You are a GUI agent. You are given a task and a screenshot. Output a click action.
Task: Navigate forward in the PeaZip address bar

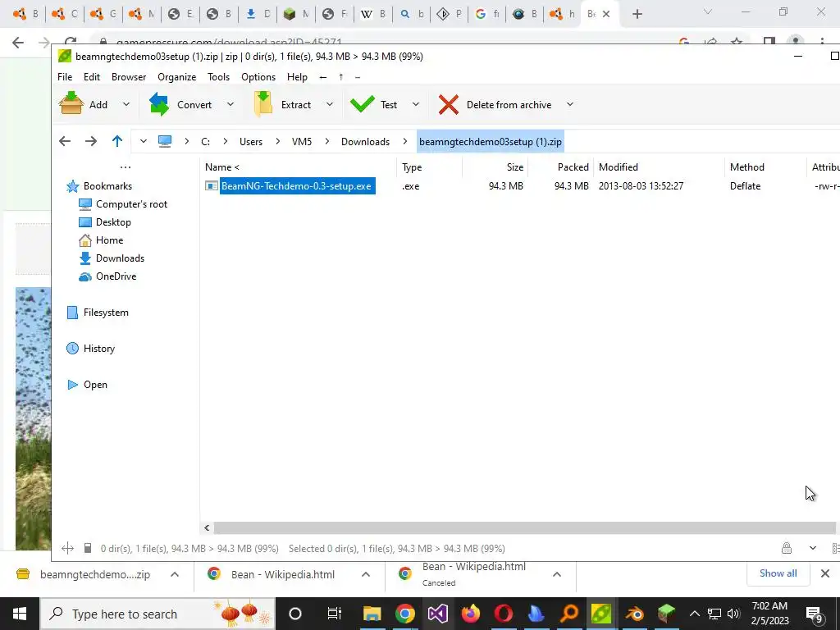[91, 141]
